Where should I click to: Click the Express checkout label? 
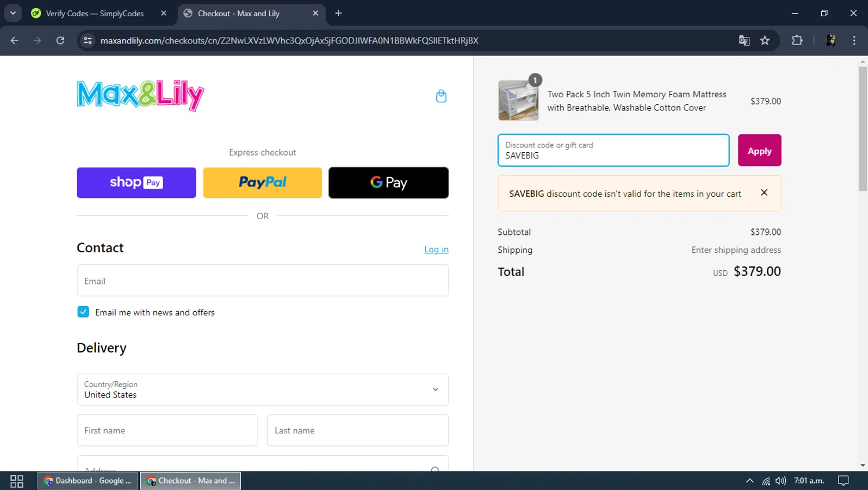[263, 152]
